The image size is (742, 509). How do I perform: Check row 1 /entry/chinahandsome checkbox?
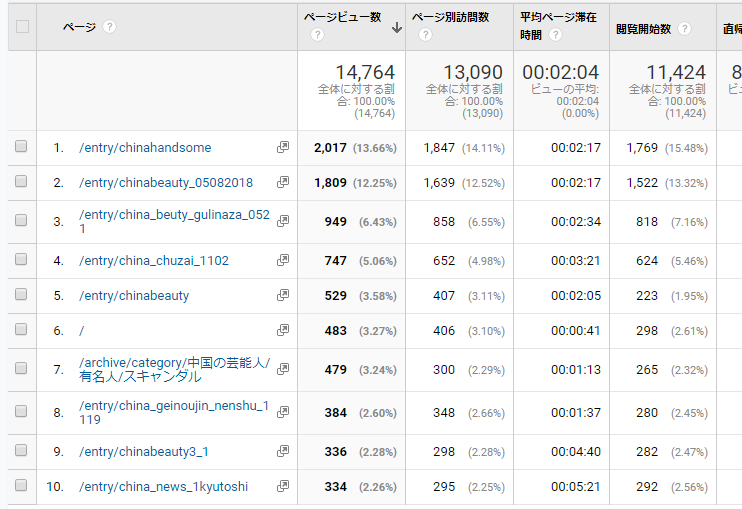point(21,146)
